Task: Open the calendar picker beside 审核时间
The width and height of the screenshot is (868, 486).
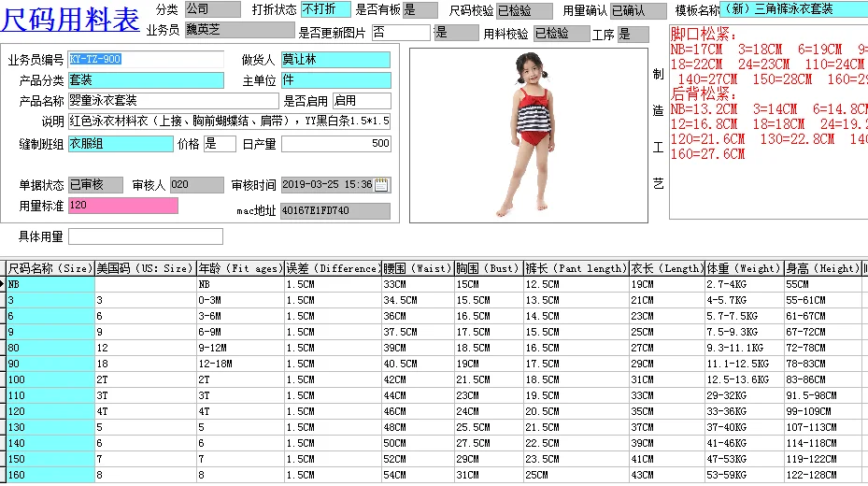Action: pos(381,185)
